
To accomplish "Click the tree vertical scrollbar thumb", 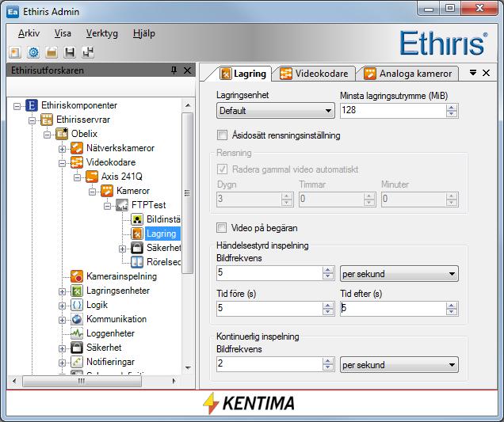I will (x=187, y=193).
